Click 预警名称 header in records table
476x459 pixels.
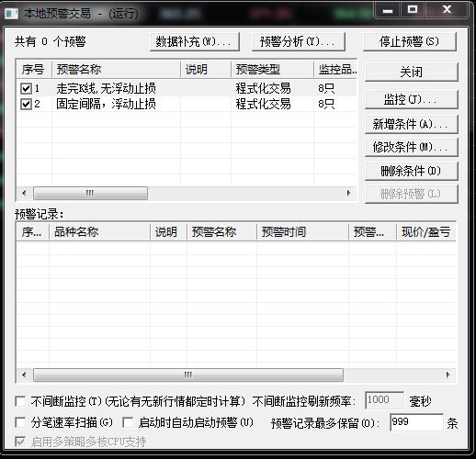[x=221, y=232]
